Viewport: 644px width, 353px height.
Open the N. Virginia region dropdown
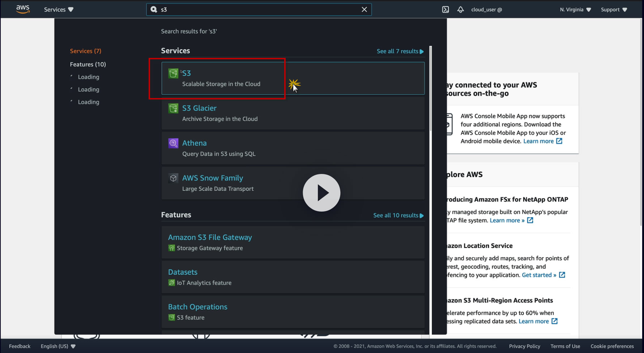575,9
